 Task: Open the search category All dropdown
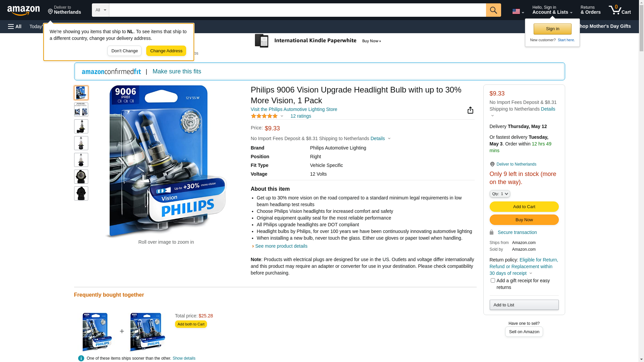(101, 10)
